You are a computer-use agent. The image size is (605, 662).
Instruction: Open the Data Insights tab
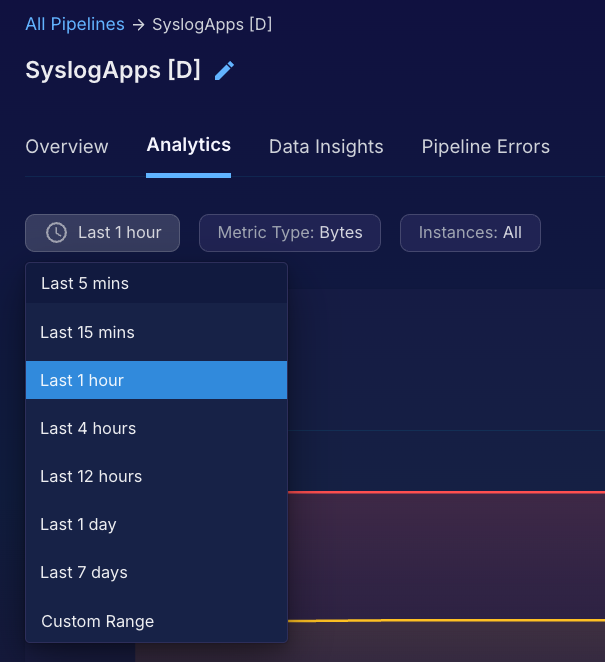tap(326, 146)
